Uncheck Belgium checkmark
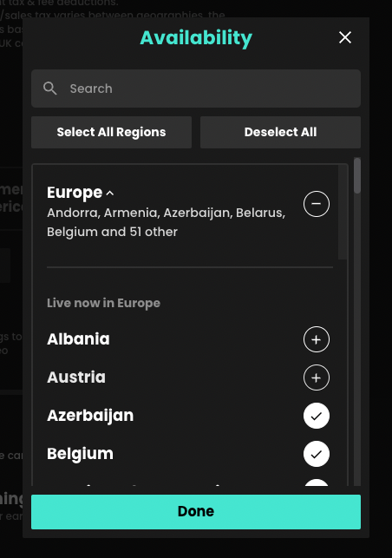 coord(317,454)
